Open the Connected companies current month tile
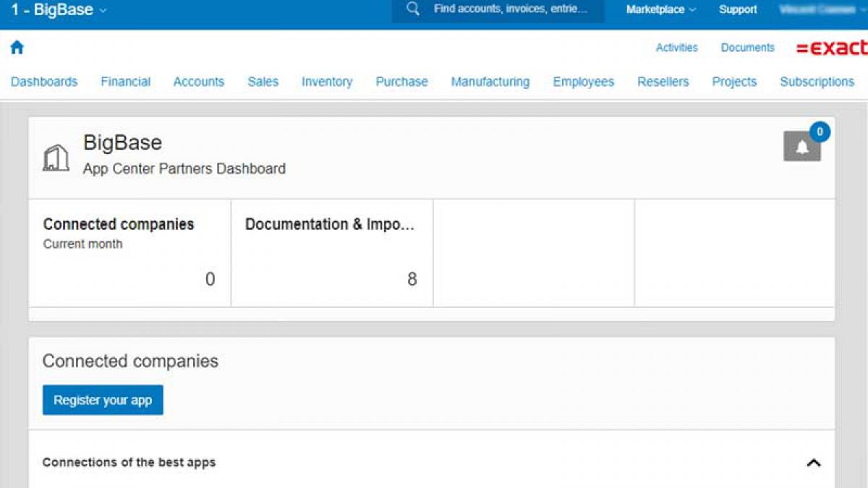 [129, 253]
